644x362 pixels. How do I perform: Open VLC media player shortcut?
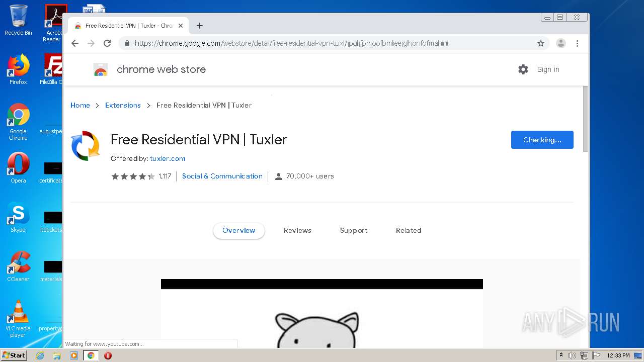18,319
